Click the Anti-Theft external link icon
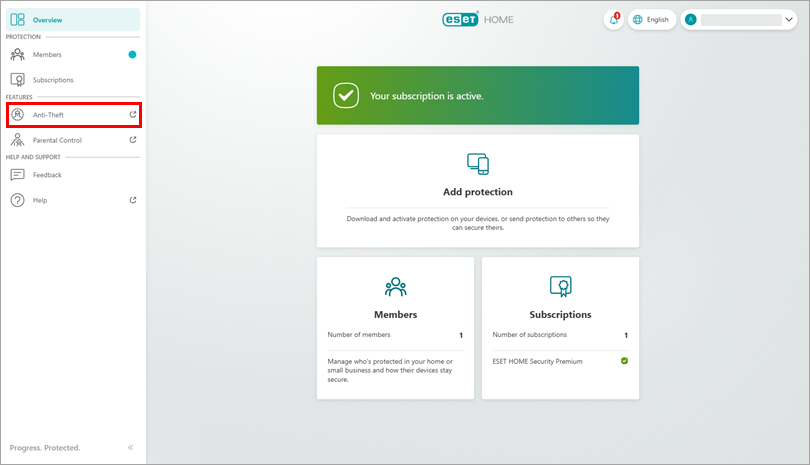This screenshot has height=465, width=810. coord(133,115)
